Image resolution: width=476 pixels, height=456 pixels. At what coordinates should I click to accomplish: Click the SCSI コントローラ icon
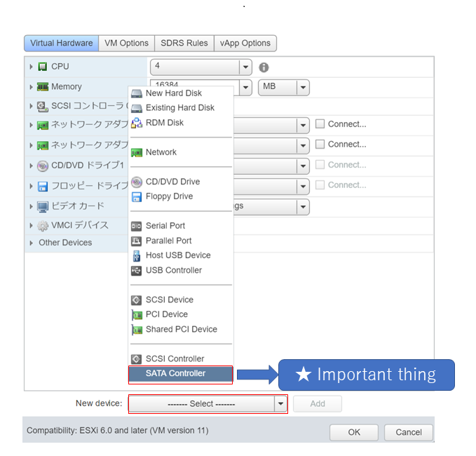(x=43, y=107)
